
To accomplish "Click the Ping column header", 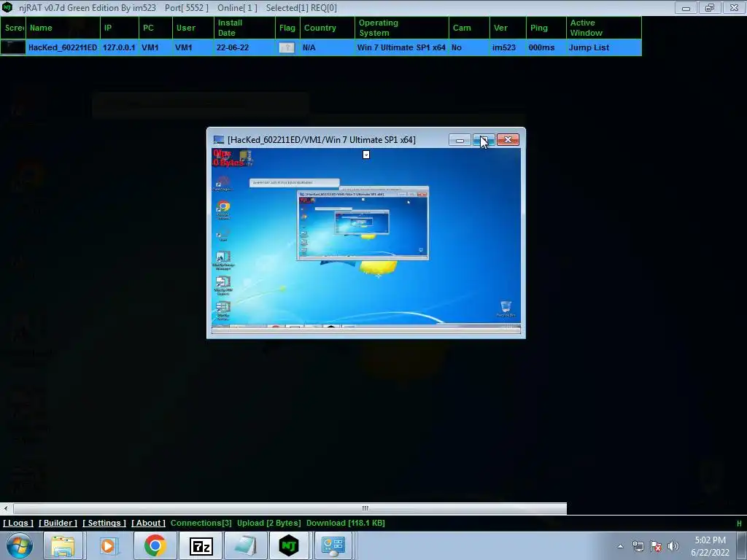I will 546,28.
